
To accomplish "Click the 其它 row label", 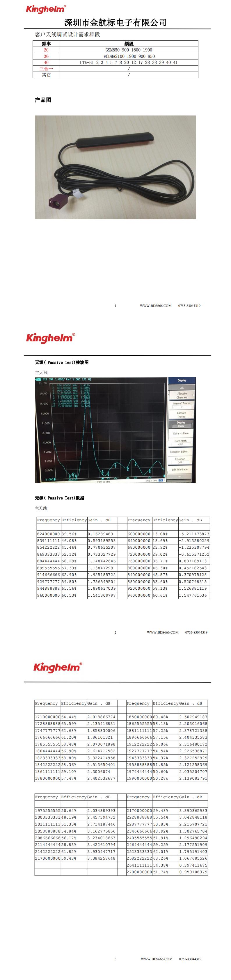I will click(x=46, y=75).
